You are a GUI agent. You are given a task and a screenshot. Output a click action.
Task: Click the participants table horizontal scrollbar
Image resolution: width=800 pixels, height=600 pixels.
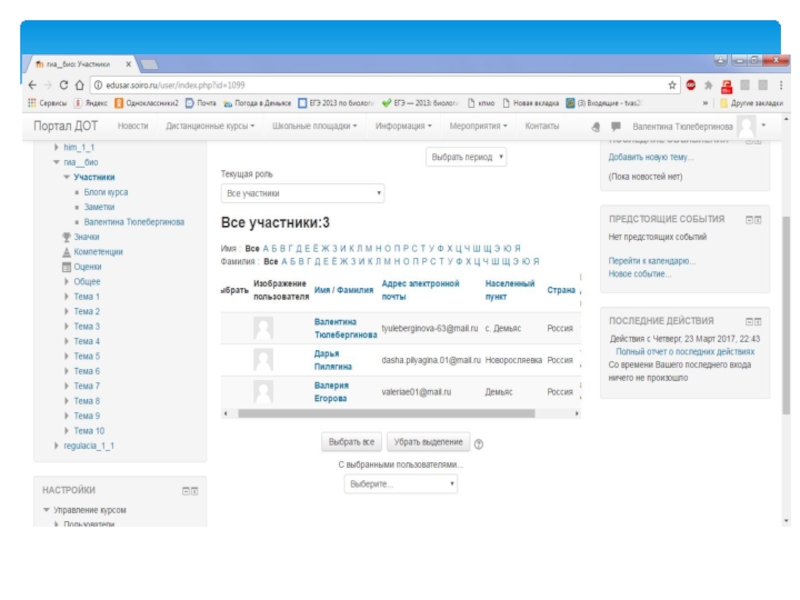click(x=400, y=413)
